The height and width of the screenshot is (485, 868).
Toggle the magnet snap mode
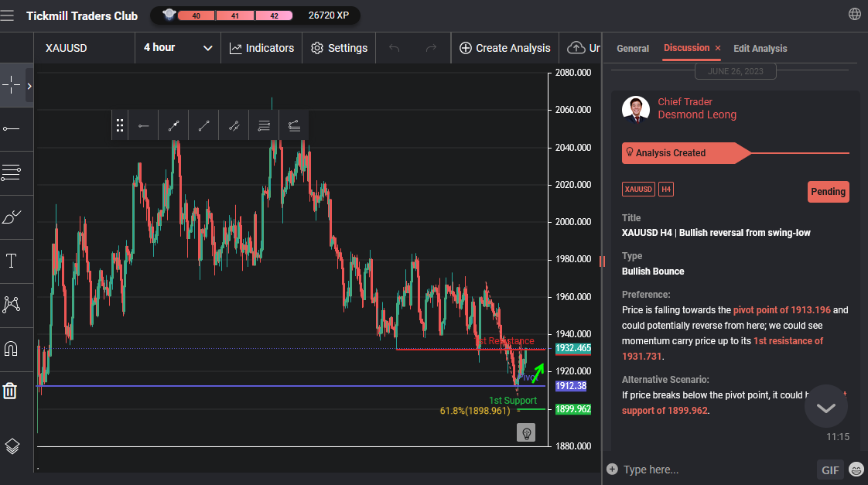click(x=11, y=348)
